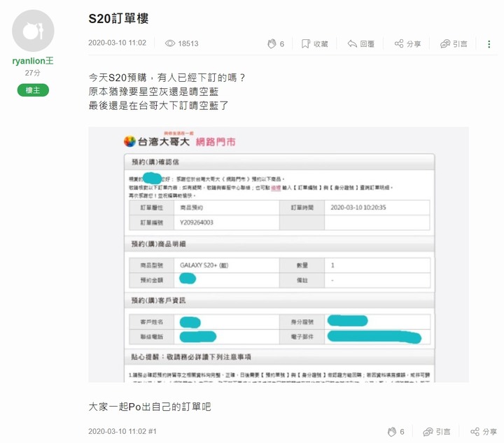Click the bottom 引言 label

(443, 432)
